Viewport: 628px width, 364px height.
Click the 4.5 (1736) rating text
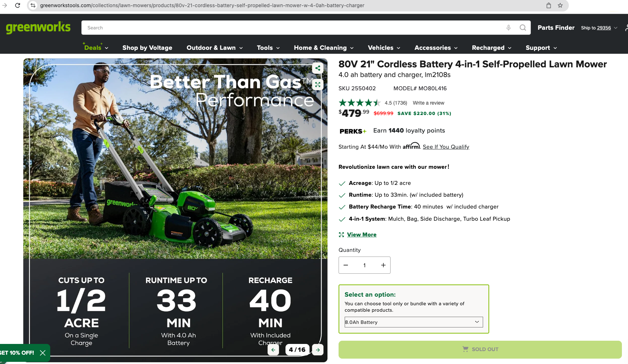tap(396, 103)
